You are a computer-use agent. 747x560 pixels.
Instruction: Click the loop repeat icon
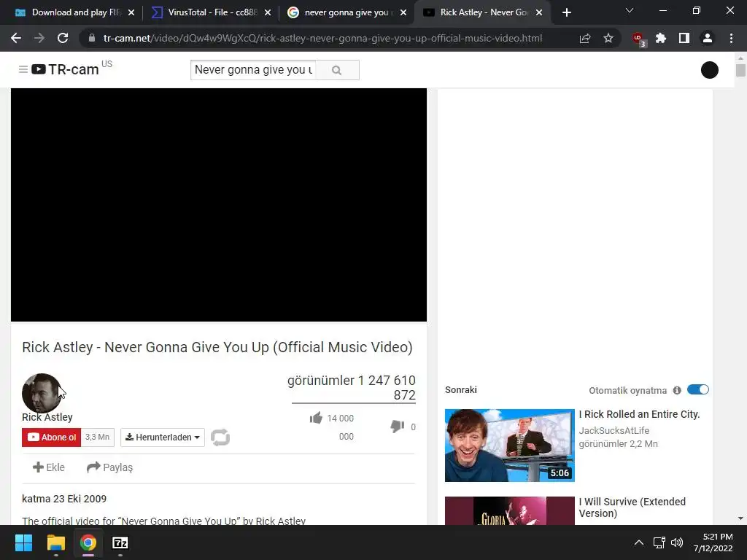tap(220, 437)
